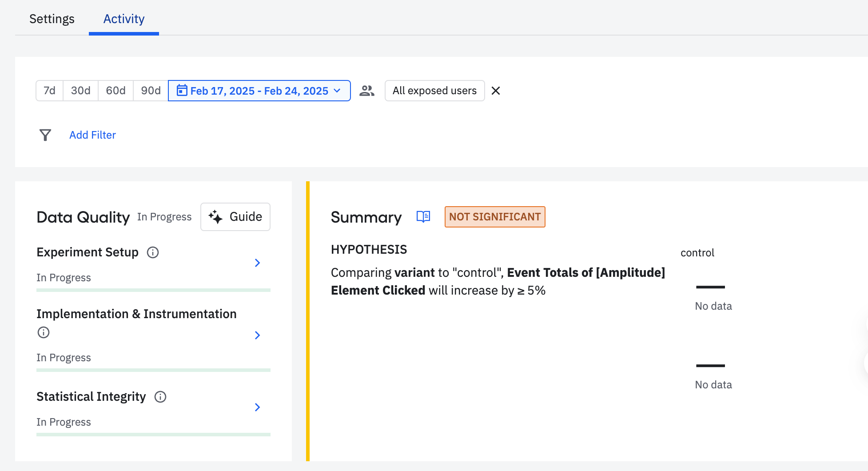Click the calendar icon in date range

click(x=182, y=91)
